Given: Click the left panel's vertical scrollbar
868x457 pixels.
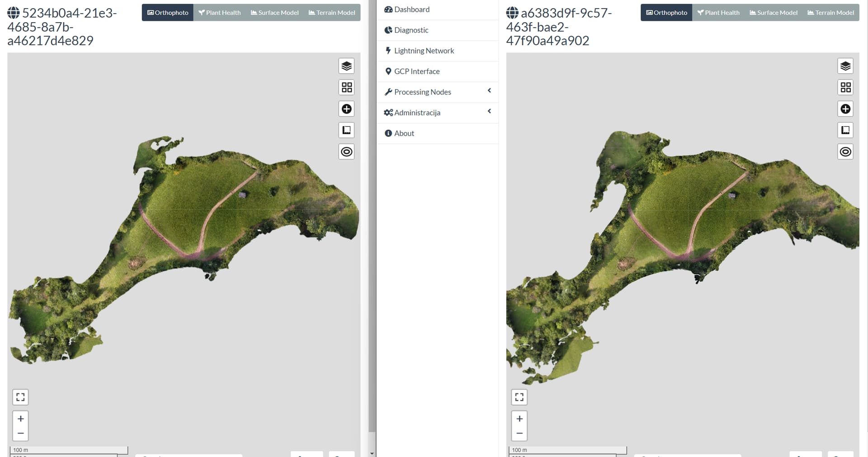Looking at the screenshot, I should [x=372, y=226].
